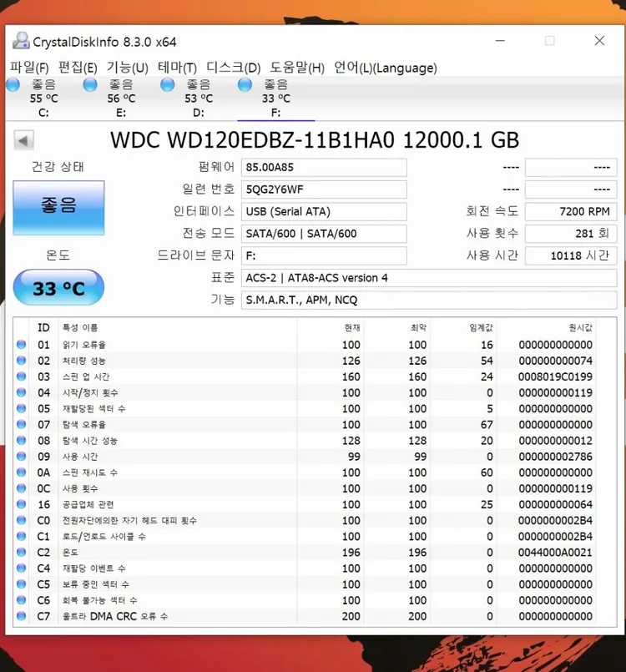Click the 최악 column header
This screenshot has width=626, height=672.
(419, 327)
